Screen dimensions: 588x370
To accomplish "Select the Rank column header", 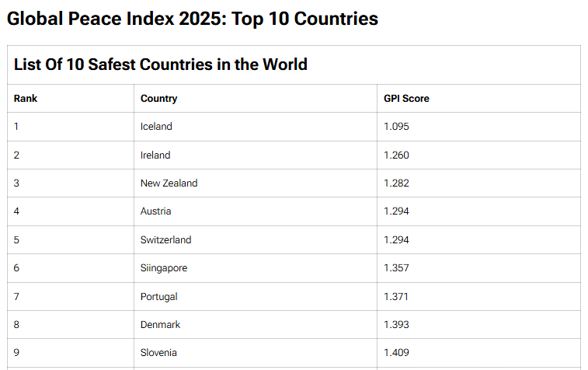I will click(26, 99).
